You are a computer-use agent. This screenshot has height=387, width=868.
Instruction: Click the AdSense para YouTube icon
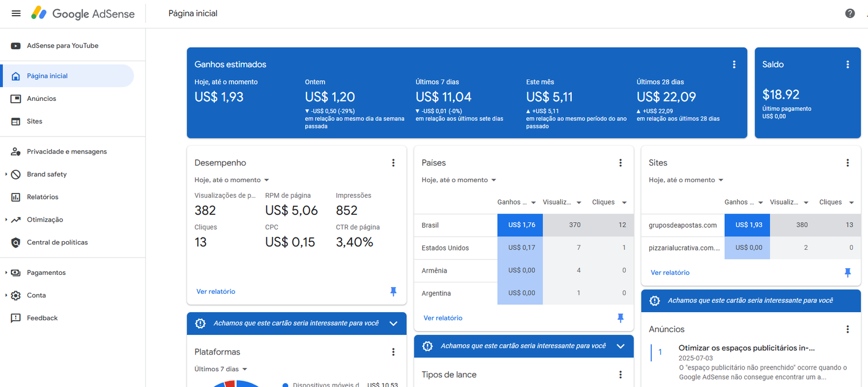pyautogui.click(x=16, y=46)
